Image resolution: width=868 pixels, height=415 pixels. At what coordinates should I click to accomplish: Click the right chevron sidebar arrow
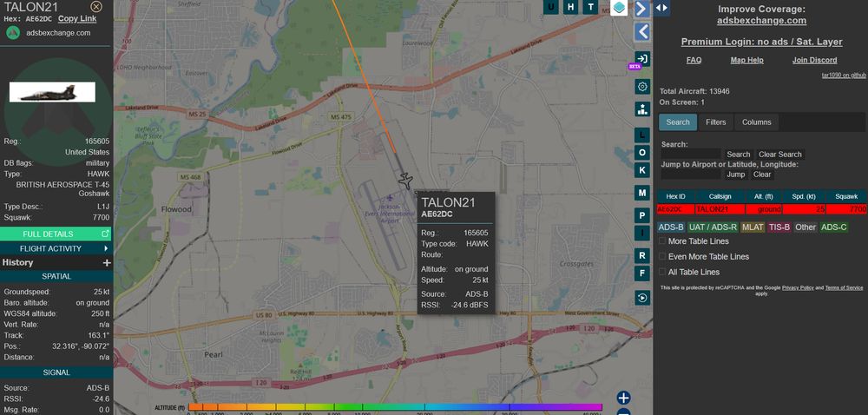click(x=641, y=9)
